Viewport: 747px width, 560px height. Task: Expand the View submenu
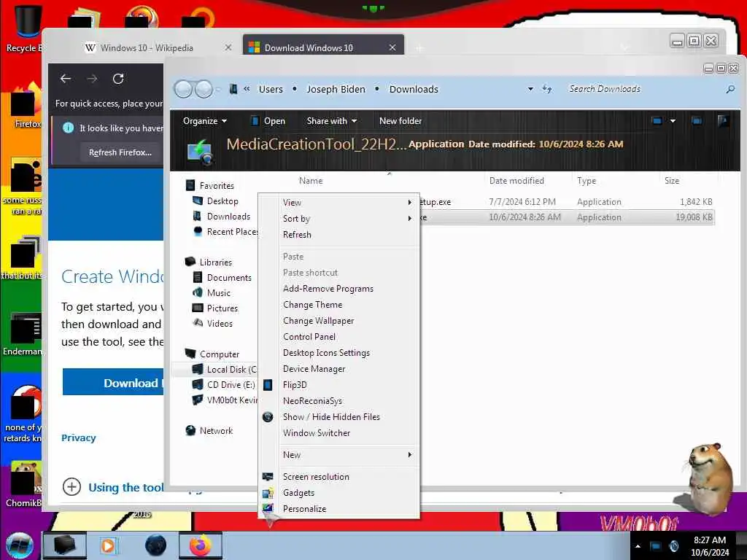(x=348, y=203)
